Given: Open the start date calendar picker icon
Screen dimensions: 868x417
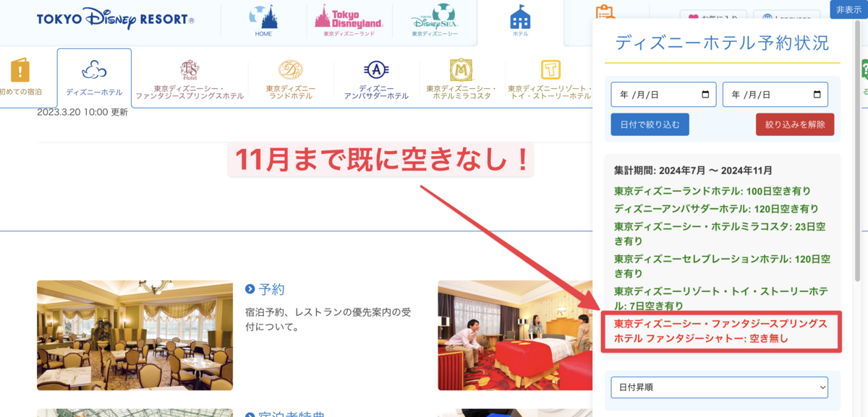Looking at the screenshot, I should click(x=705, y=95).
